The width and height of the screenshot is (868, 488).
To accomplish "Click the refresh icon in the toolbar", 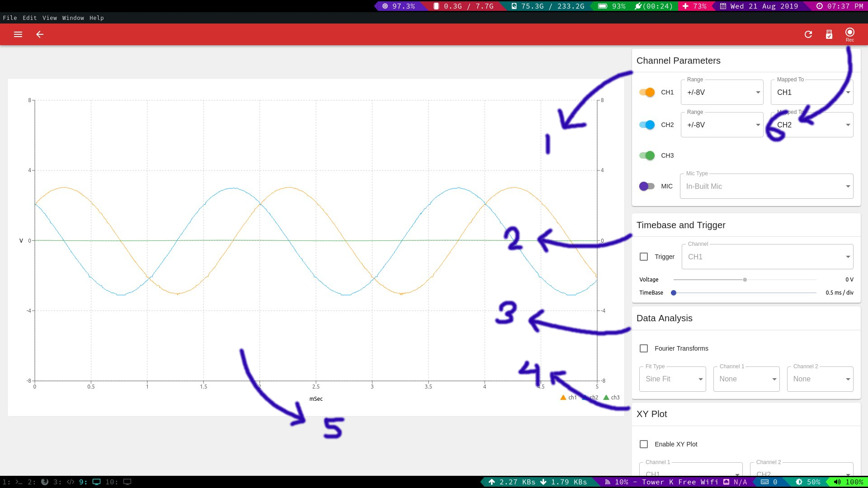I will pos(808,34).
